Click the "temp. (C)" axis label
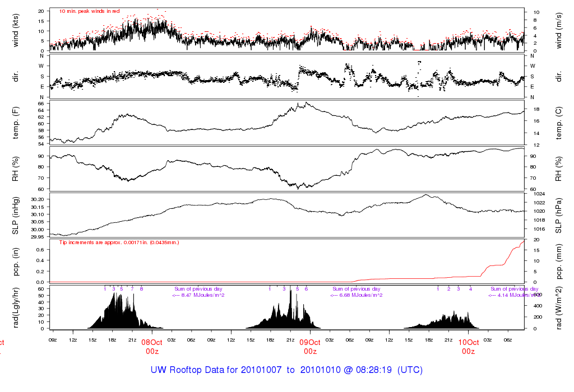 (559, 123)
